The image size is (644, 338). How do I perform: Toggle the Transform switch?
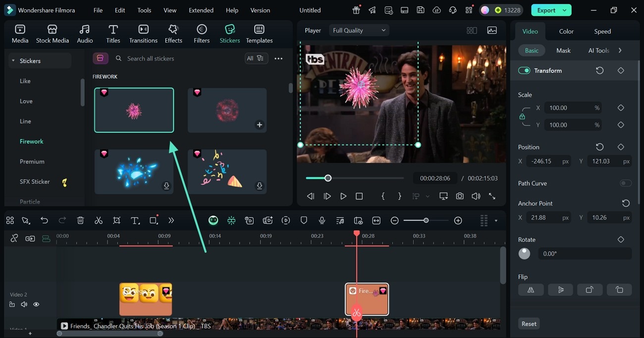(524, 70)
